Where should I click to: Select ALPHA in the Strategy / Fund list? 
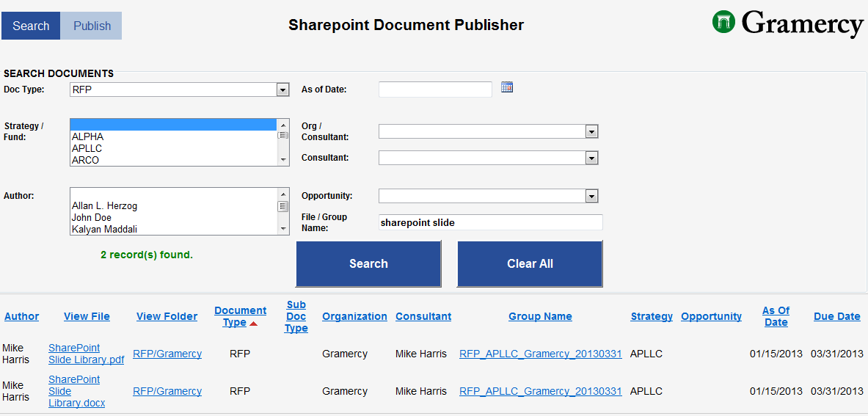(x=173, y=136)
